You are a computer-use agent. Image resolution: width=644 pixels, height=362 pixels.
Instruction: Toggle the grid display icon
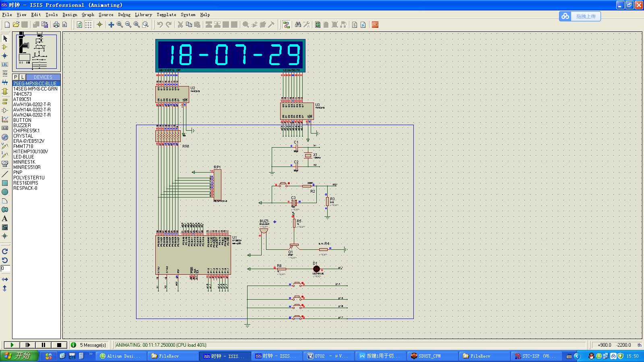pos(88,25)
